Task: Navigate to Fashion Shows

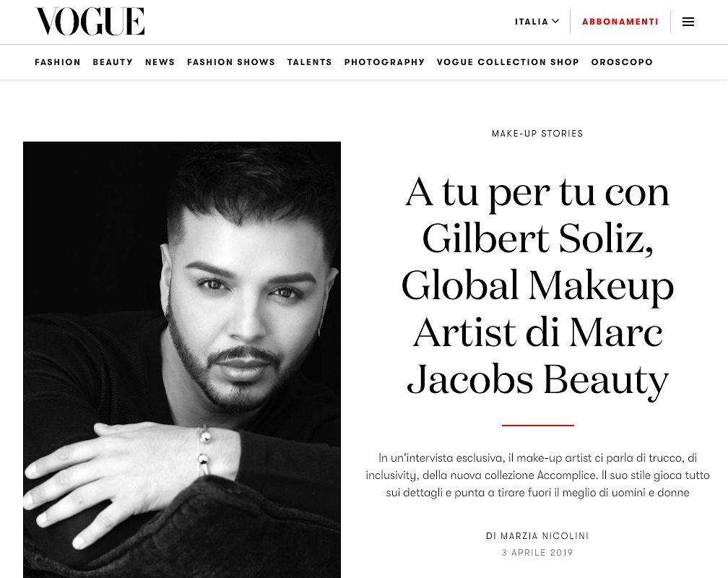Action: [x=231, y=62]
